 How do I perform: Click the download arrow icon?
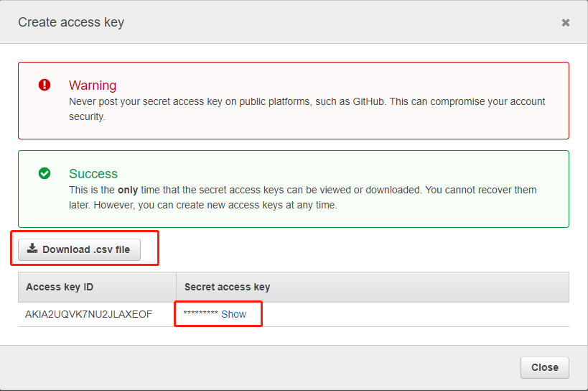click(x=32, y=249)
